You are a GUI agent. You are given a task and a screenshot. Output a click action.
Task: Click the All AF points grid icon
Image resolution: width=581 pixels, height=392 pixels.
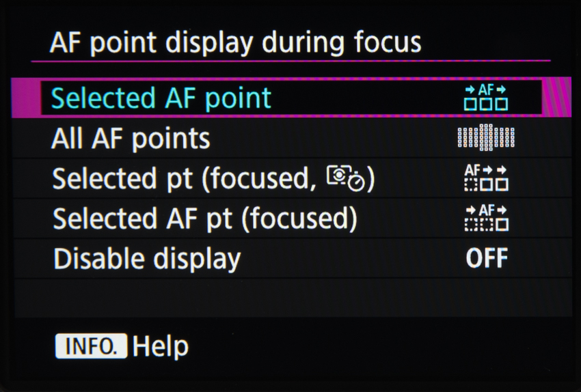[x=486, y=138]
